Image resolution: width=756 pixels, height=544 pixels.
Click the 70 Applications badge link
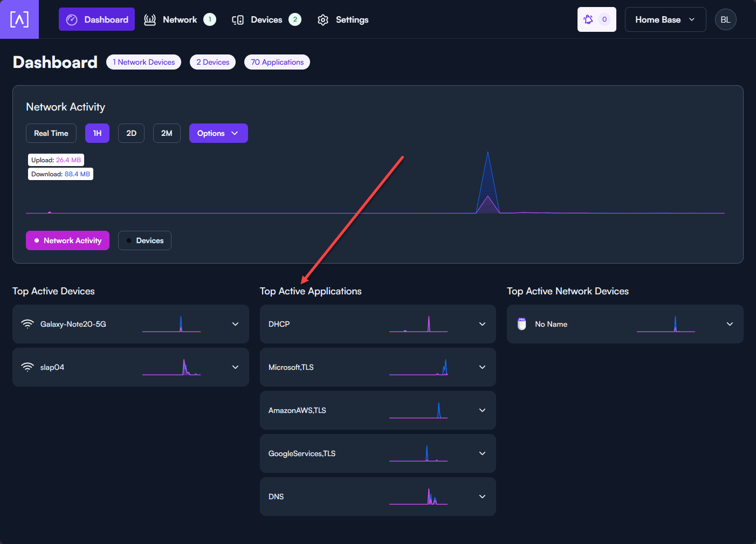277,62
